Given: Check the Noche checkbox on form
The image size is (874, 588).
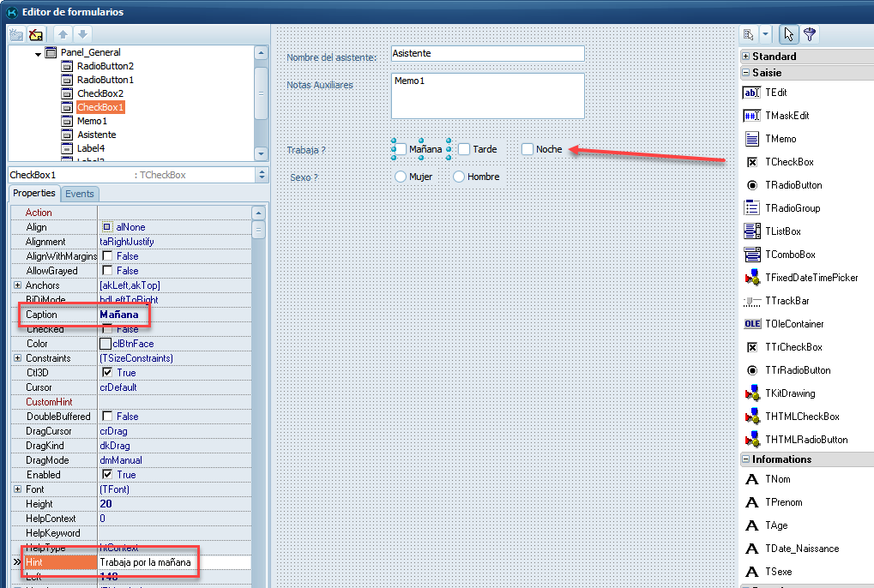Looking at the screenshot, I should point(527,149).
